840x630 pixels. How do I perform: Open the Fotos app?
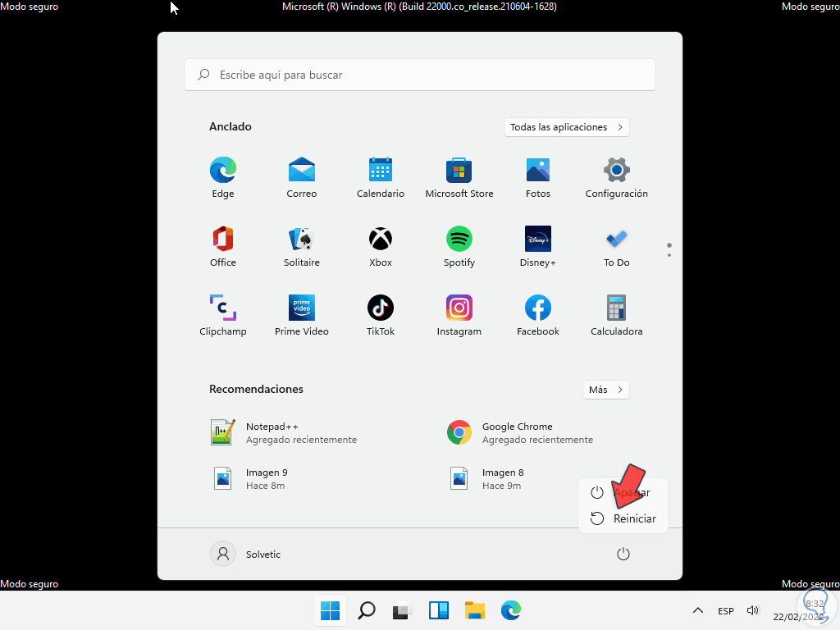pyautogui.click(x=538, y=177)
